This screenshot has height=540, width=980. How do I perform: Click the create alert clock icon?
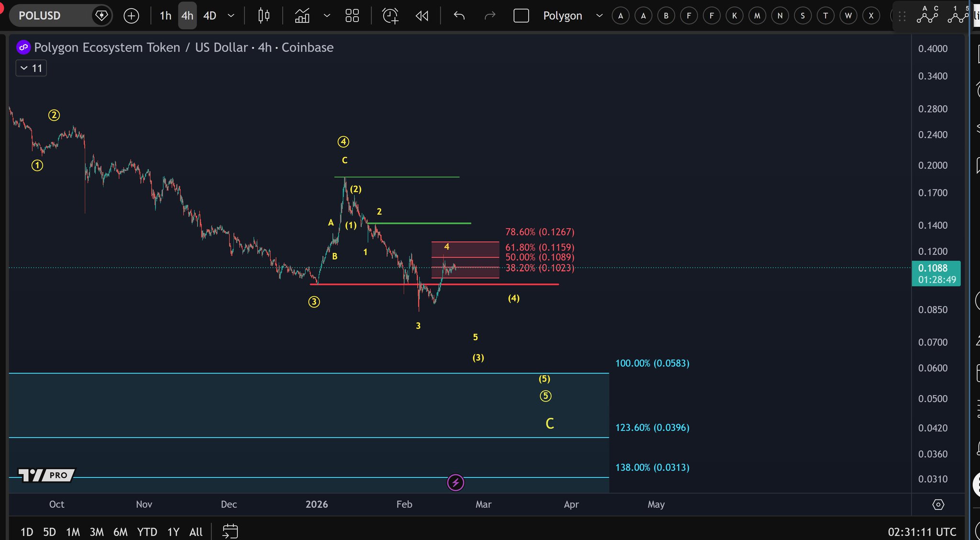coord(390,16)
